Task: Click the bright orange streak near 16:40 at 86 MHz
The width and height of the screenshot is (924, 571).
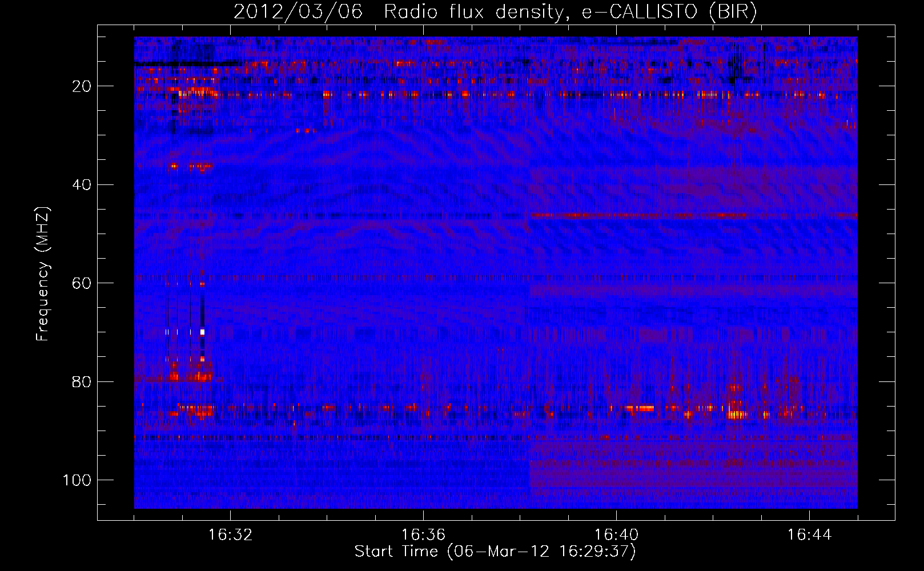Action: point(640,408)
